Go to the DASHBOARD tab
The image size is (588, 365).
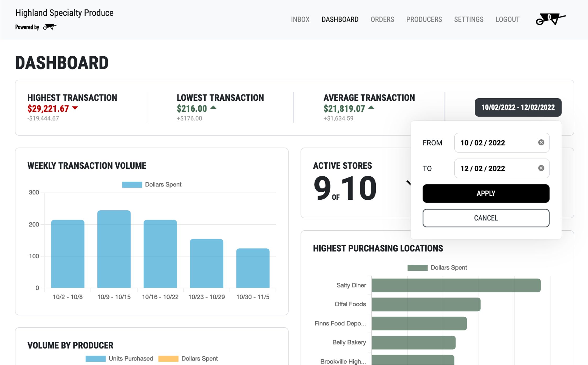340,19
